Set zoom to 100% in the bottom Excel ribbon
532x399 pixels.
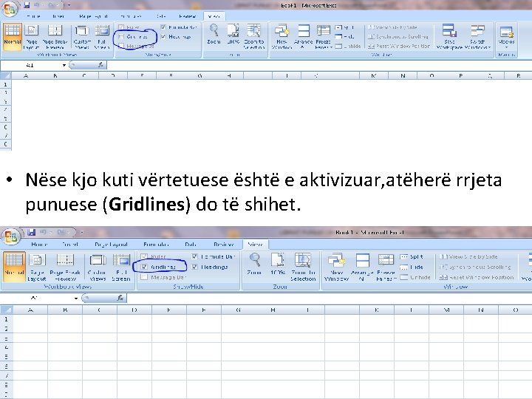278,264
